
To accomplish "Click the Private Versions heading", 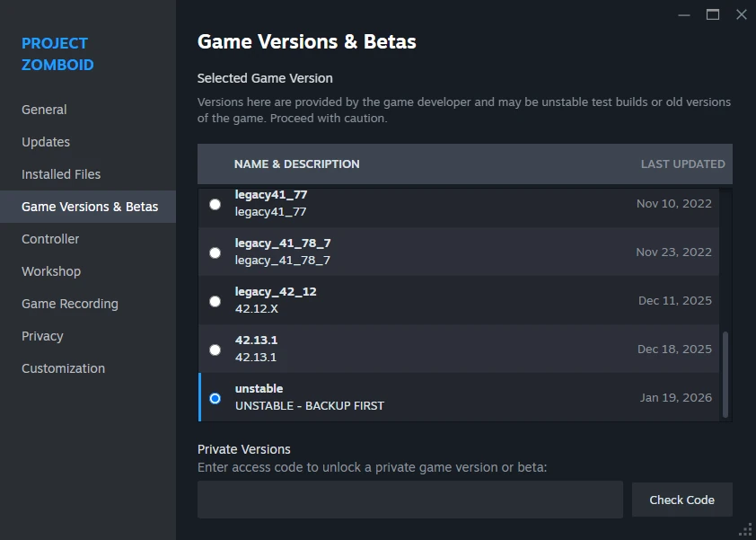I will (x=244, y=449).
